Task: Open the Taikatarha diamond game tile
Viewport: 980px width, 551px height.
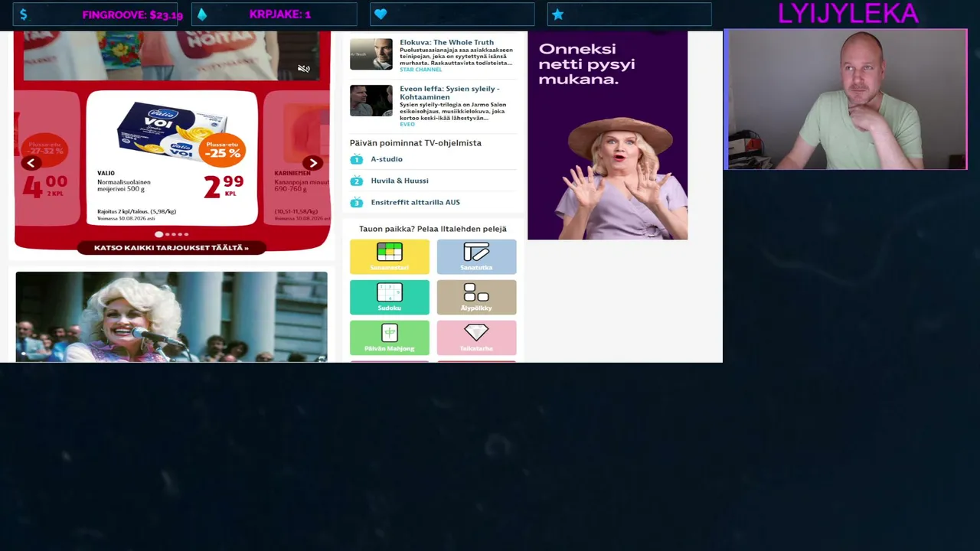Action: [476, 337]
